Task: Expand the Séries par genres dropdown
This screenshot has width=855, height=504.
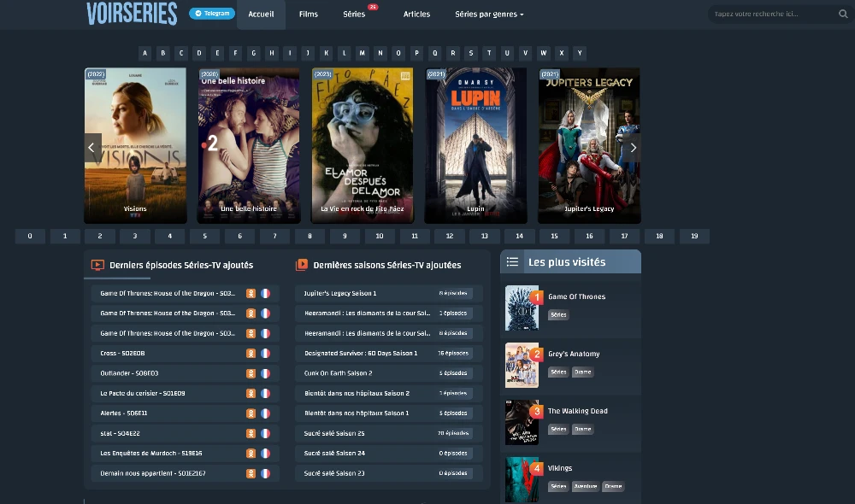Action: (489, 15)
